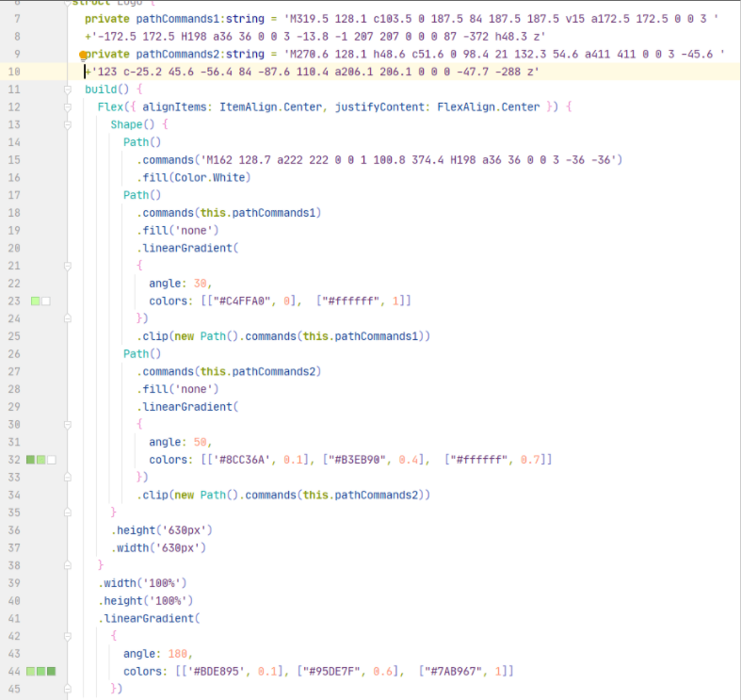Click the white swatch on line 23
741x700 pixels.
46,301
